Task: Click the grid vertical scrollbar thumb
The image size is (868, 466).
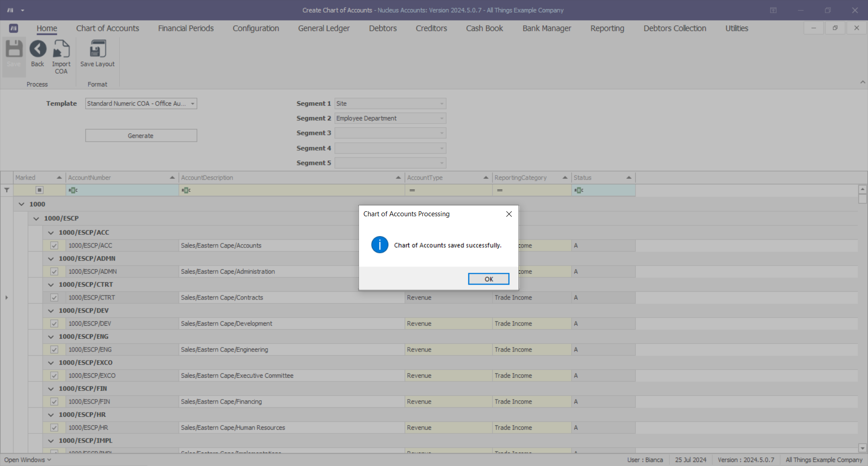Action: click(863, 199)
